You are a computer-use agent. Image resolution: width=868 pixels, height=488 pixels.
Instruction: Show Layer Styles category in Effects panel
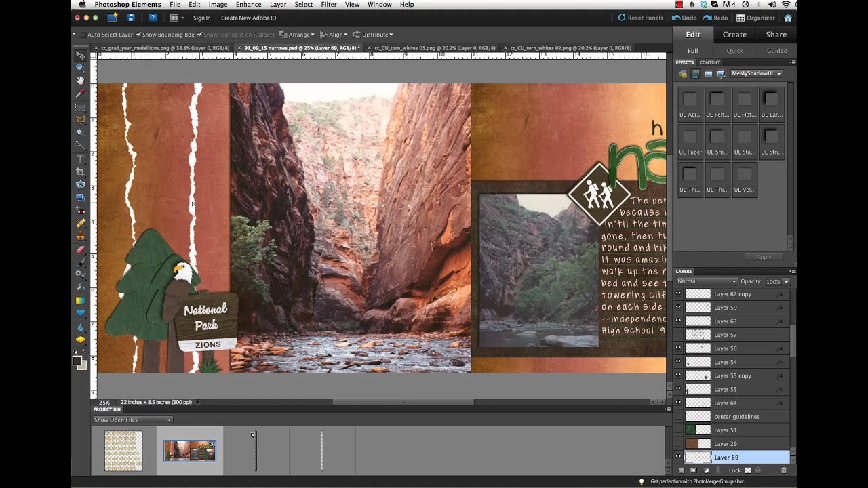695,74
